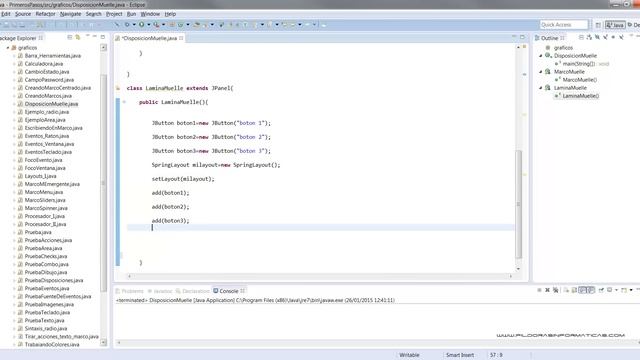Maximize the Package Explorer view
The width and height of the screenshot is (640, 360).
pyautogui.click(x=103, y=37)
